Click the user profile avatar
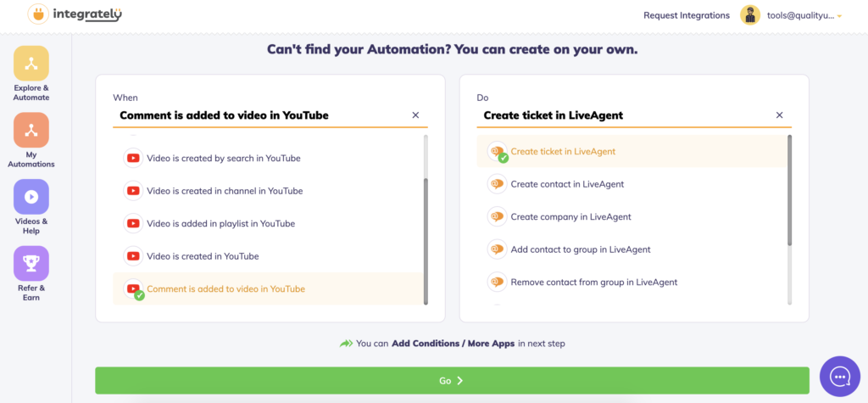Viewport: 868px width, 403px height. coord(750,15)
